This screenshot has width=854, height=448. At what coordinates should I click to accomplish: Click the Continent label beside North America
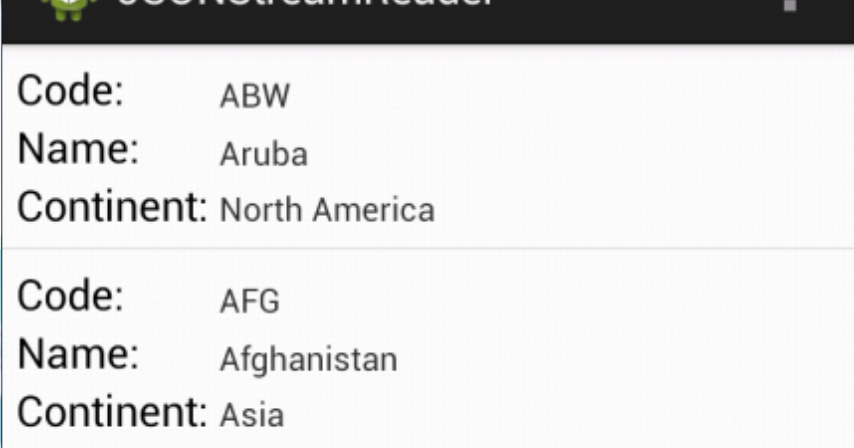pos(112,207)
